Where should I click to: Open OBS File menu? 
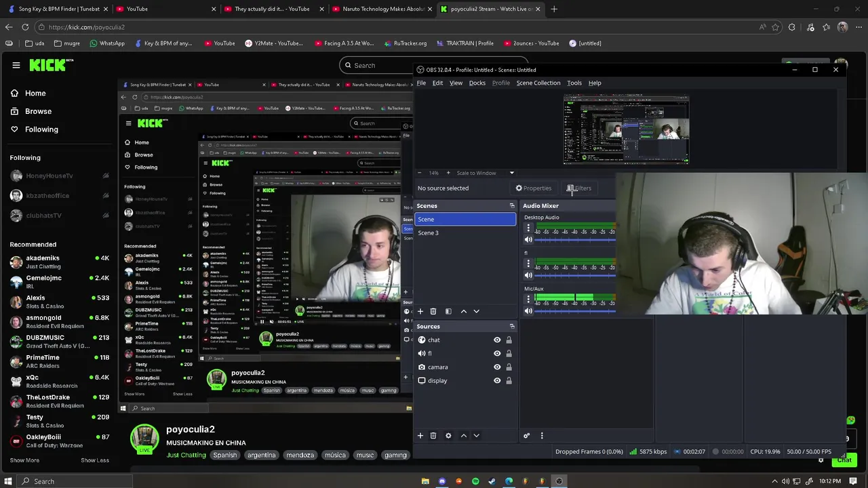point(421,83)
